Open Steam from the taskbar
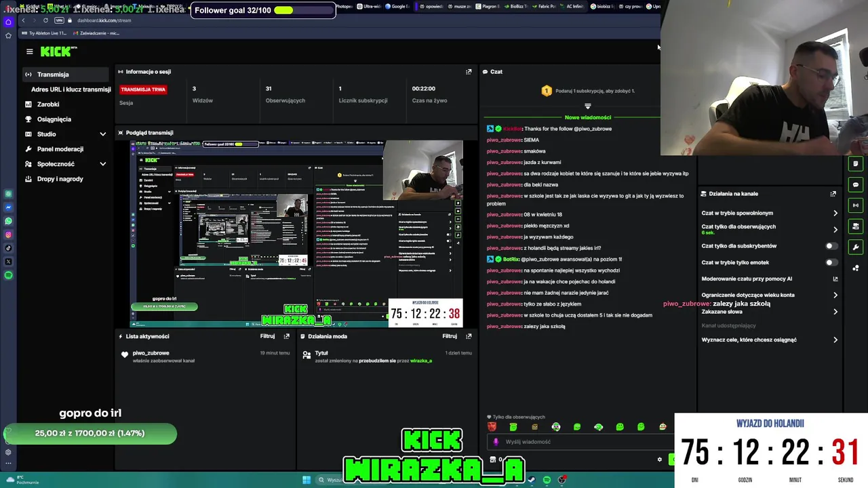The height and width of the screenshot is (488, 868). [x=531, y=480]
